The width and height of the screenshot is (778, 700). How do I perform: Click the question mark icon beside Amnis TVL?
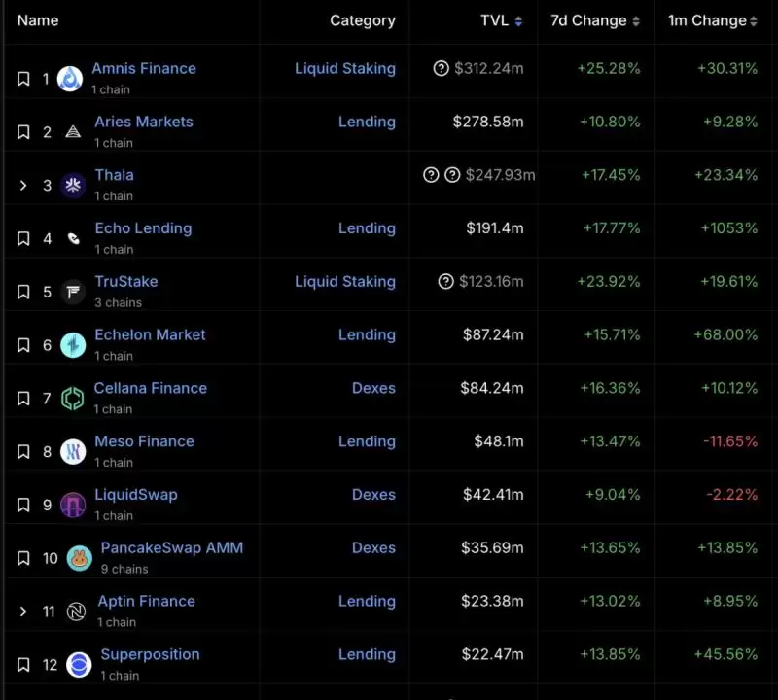click(442, 69)
